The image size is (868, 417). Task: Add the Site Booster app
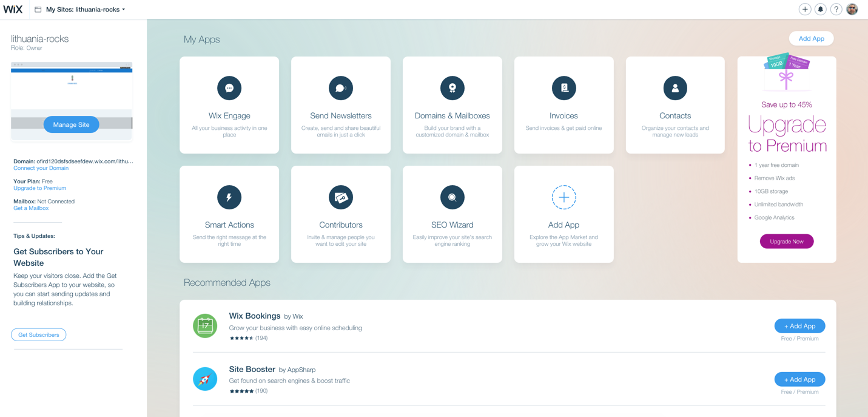click(799, 379)
